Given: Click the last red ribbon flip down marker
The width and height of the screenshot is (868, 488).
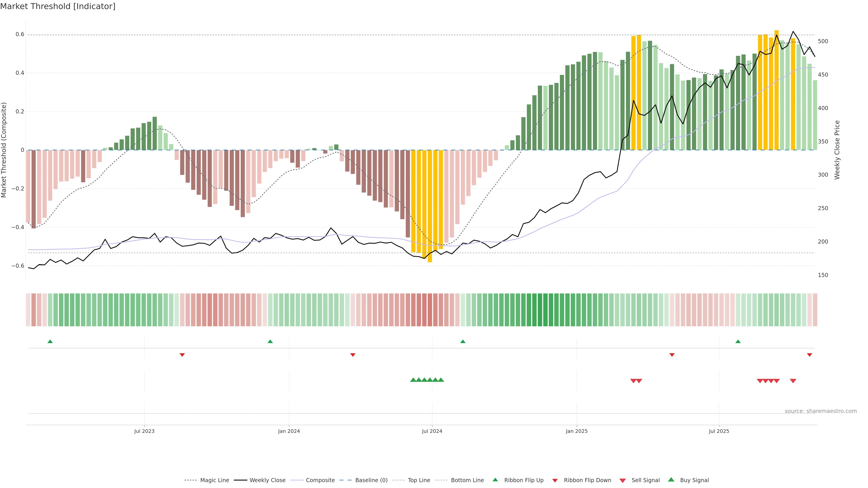Looking at the screenshot, I should click(x=809, y=355).
